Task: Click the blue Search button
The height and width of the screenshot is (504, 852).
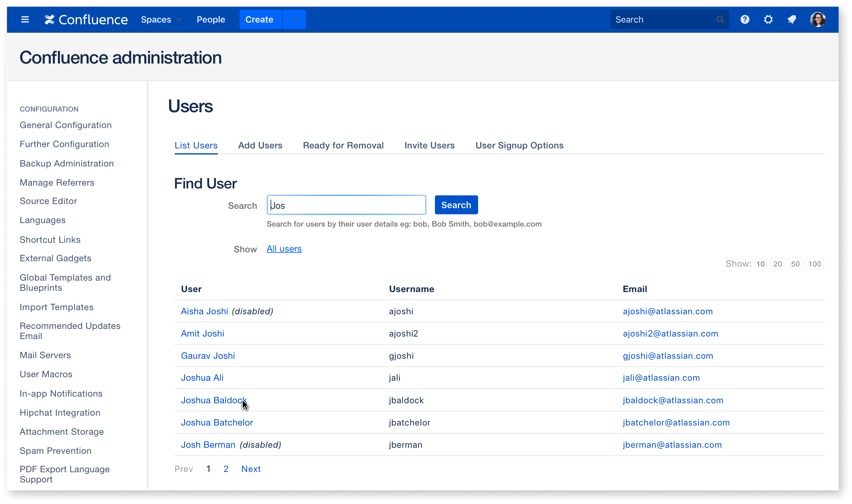Action: tap(456, 205)
